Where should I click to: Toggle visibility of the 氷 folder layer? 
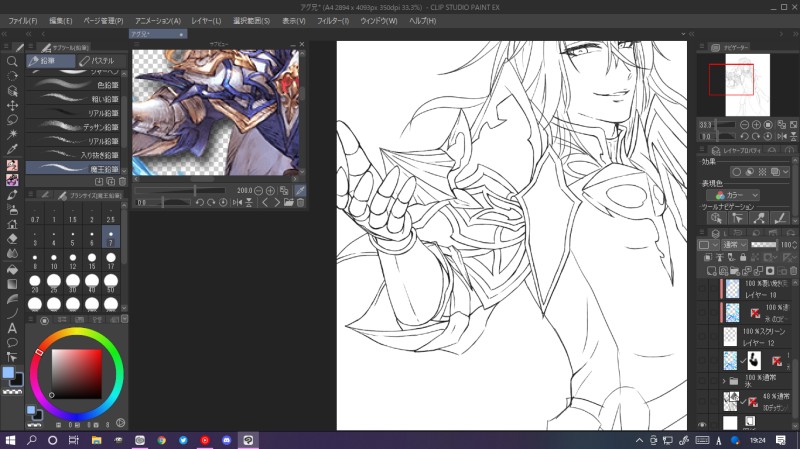tap(703, 381)
